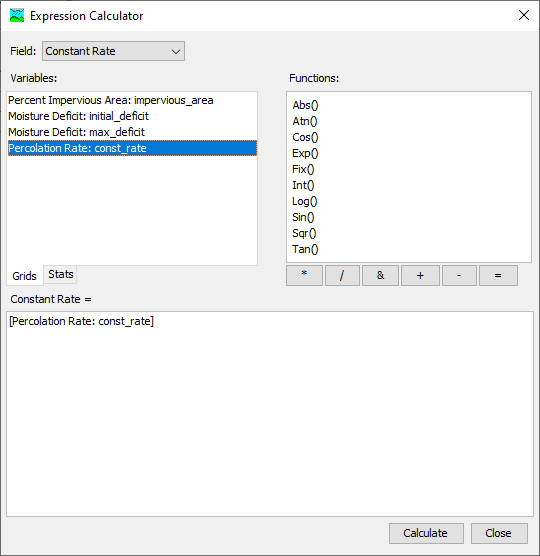The width and height of the screenshot is (540, 556).
Task: Select the Log() function
Action: pyautogui.click(x=305, y=201)
